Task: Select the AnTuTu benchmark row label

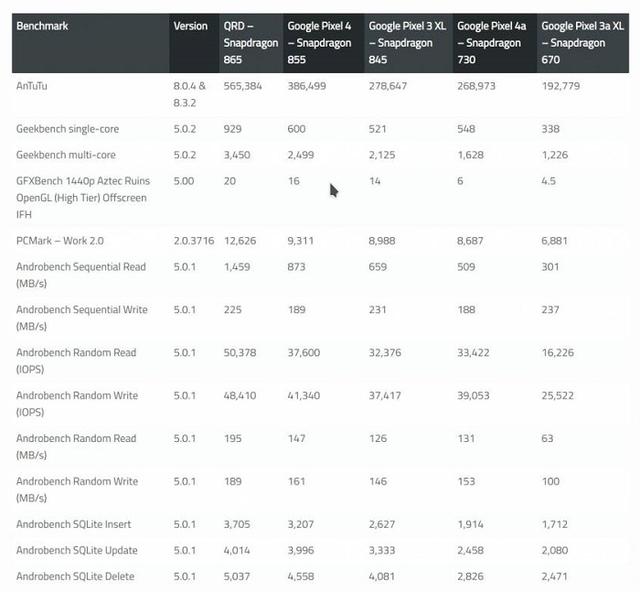Action: tap(32, 86)
